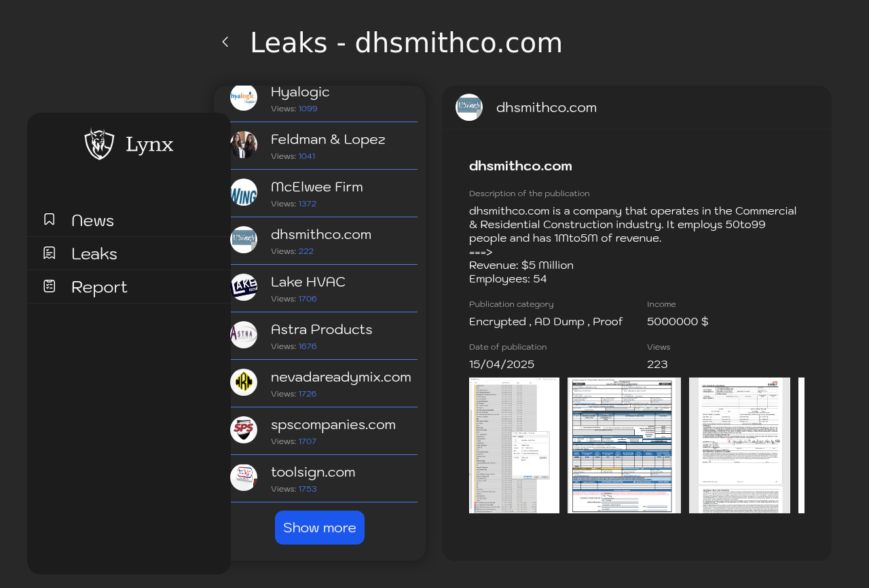
Task: Open third document proof thumbnail
Action: pos(739,445)
